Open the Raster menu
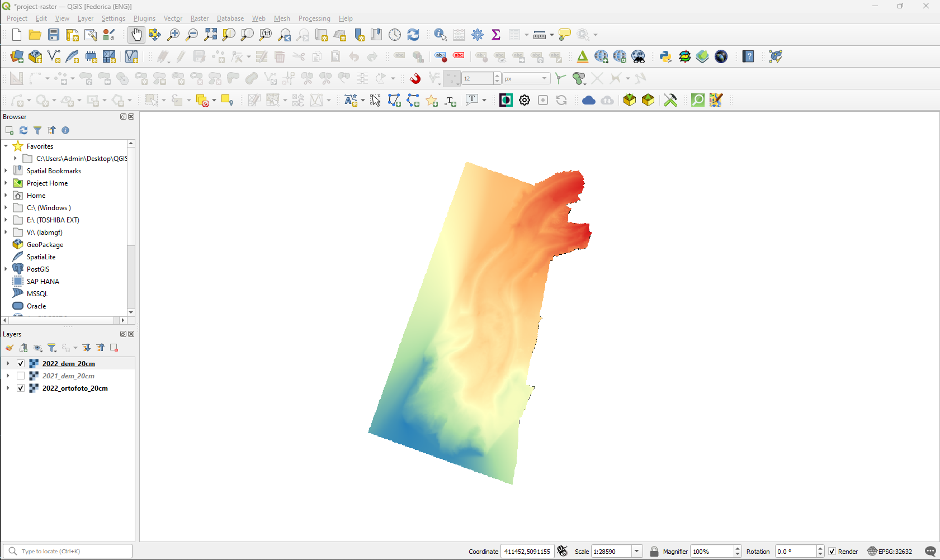The image size is (940, 560). point(200,18)
